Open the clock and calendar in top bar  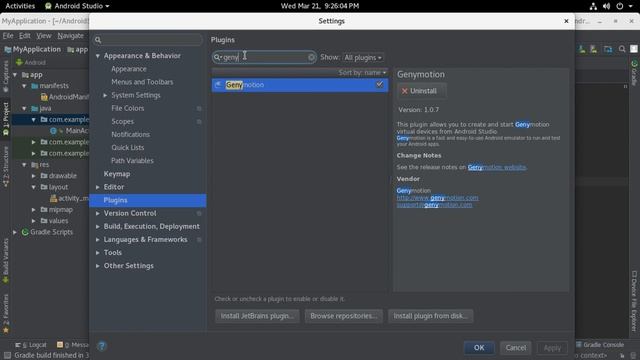tap(320, 6)
